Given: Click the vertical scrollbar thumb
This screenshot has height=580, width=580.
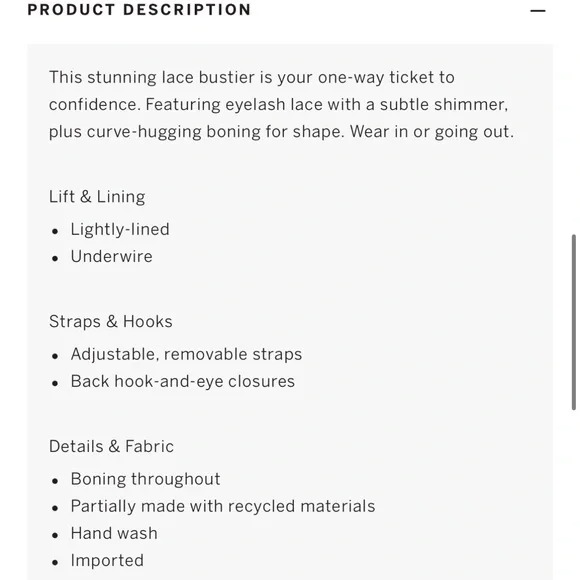Looking at the screenshot, I should (574, 322).
